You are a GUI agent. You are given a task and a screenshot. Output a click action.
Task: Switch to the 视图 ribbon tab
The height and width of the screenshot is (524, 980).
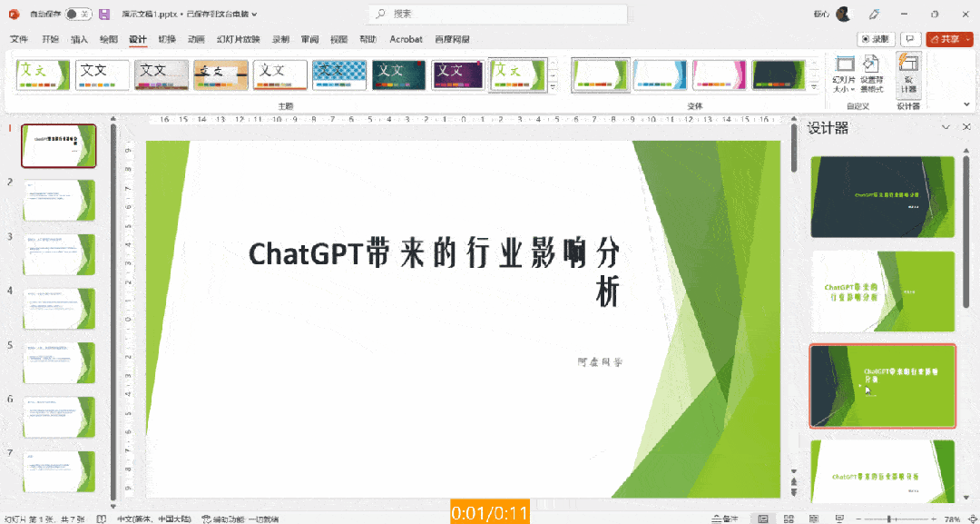[338, 39]
